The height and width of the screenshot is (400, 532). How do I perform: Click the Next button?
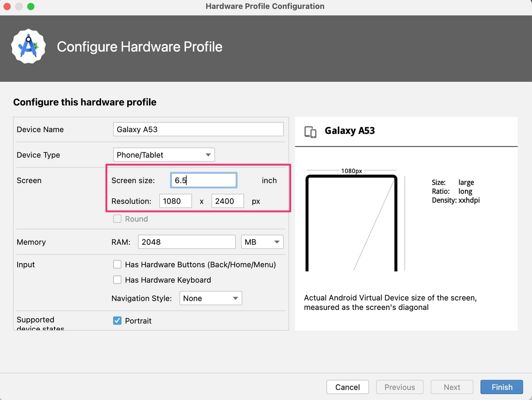click(x=452, y=387)
